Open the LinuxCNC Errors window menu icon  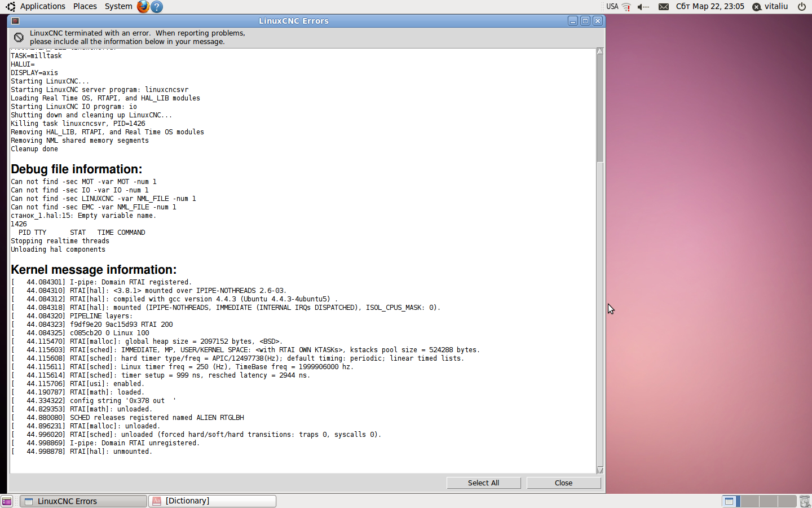click(x=15, y=21)
